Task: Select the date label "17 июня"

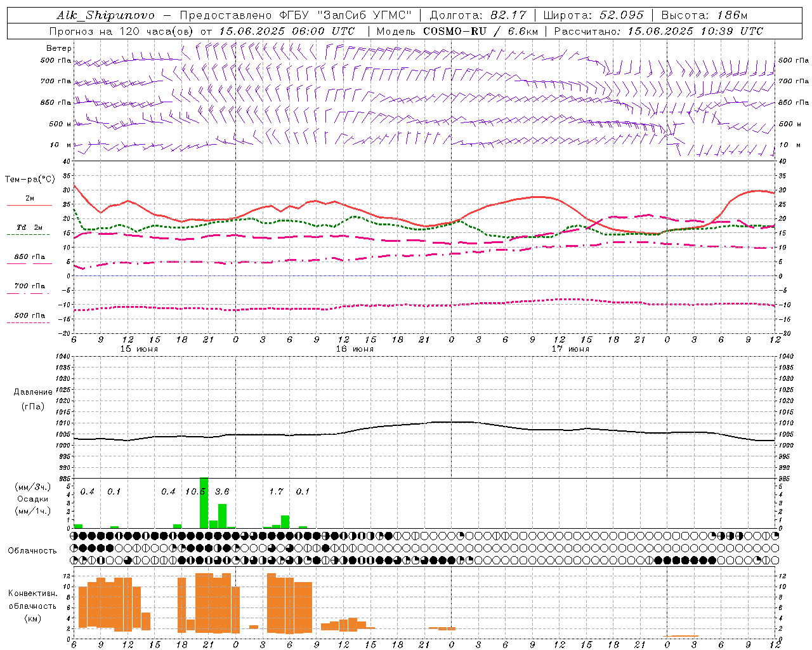Action: point(570,349)
